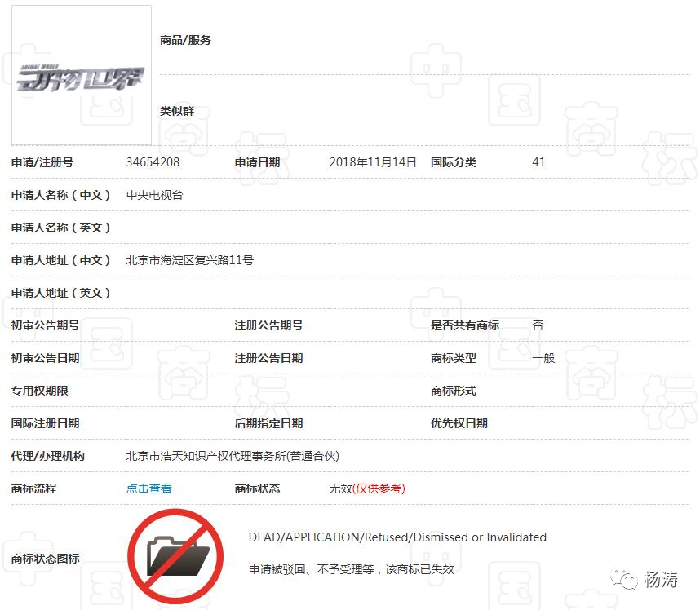This screenshot has height=610, width=700.
Task: Click the agency name 北京市浩天知识产权代理事务所(普通合伙)
Action: pos(233,456)
